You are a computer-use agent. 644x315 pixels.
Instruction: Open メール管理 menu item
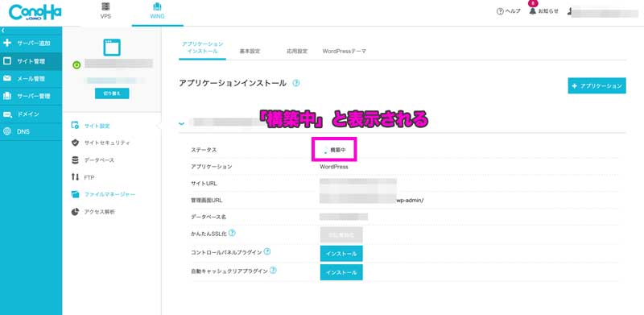click(x=31, y=78)
